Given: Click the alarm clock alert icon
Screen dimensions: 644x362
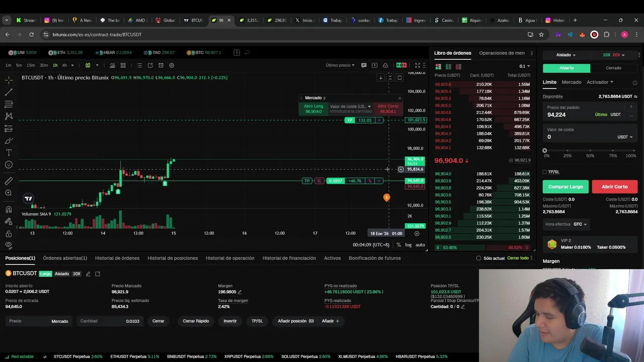Looking at the screenshot, I should pyautogui.click(x=161, y=65).
